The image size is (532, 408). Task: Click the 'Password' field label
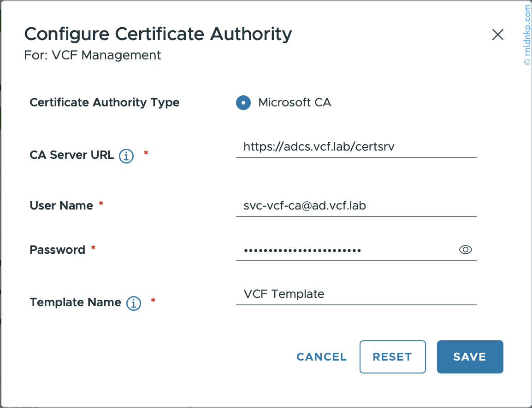coord(58,250)
